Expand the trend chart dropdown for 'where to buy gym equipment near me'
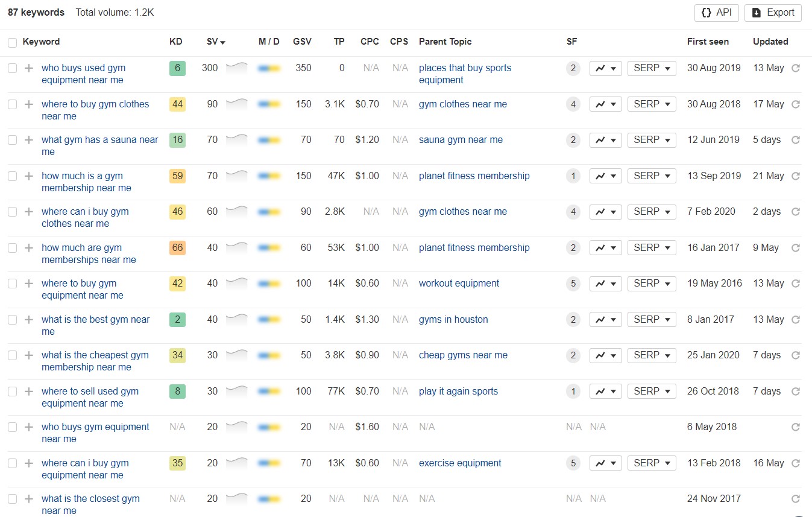Viewport: 812px width, 517px height. pos(605,284)
